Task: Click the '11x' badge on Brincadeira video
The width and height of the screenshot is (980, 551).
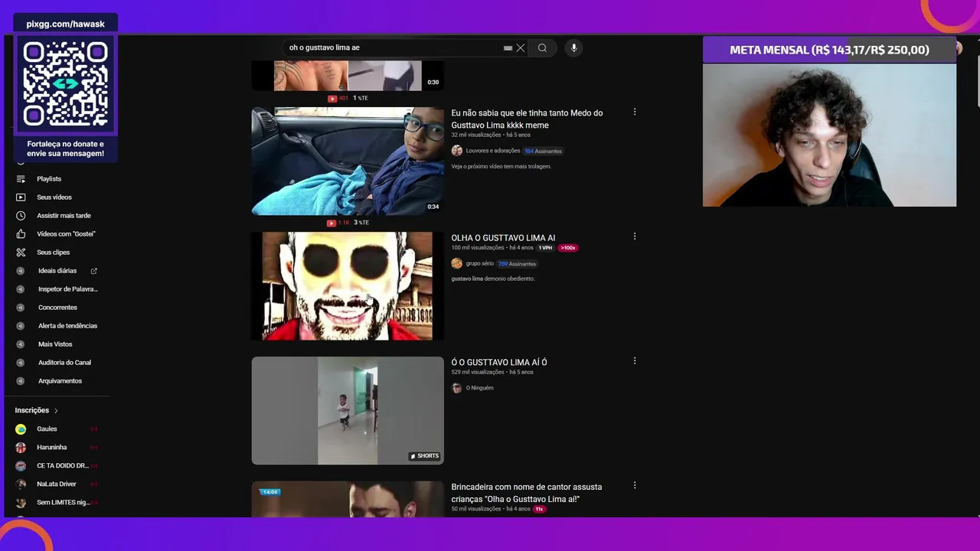Action: 539,509
